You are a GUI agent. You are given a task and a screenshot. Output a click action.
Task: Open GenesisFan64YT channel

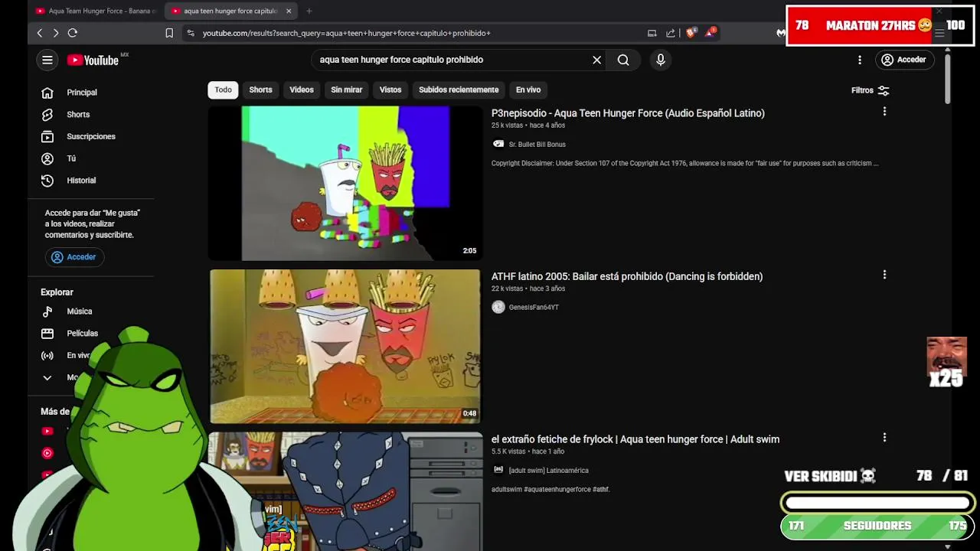pyautogui.click(x=534, y=307)
